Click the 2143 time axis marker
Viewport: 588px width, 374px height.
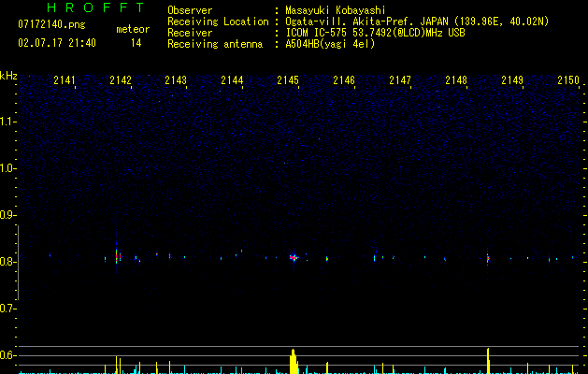coord(176,80)
